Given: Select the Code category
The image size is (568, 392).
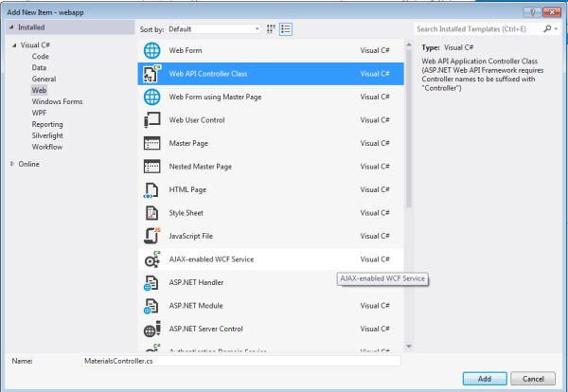Looking at the screenshot, I should coord(40,57).
